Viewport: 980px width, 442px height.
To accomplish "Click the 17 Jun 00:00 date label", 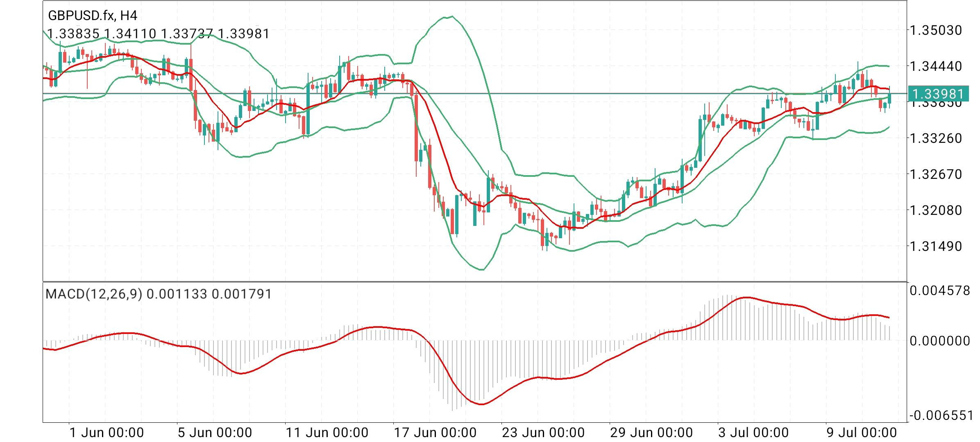I will click(x=435, y=433).
